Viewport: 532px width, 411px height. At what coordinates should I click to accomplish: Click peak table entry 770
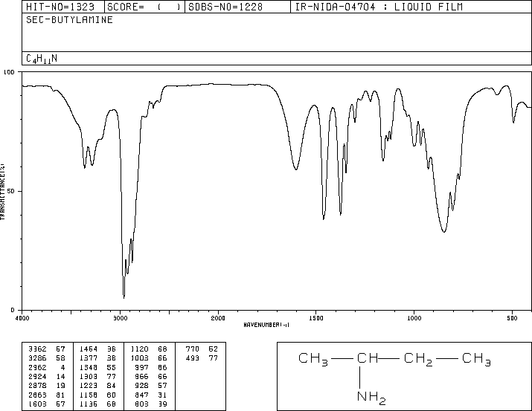(x=193, y=349)
